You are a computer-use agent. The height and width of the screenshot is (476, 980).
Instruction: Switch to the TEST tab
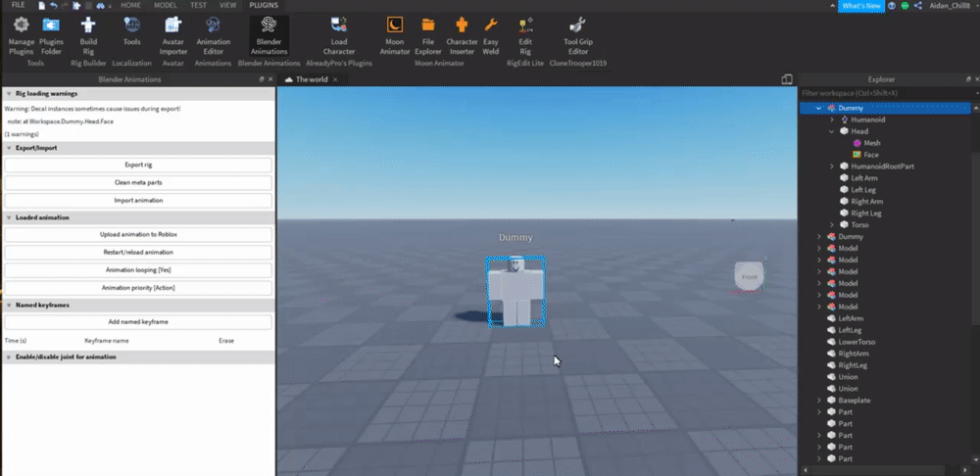(199, 5)
